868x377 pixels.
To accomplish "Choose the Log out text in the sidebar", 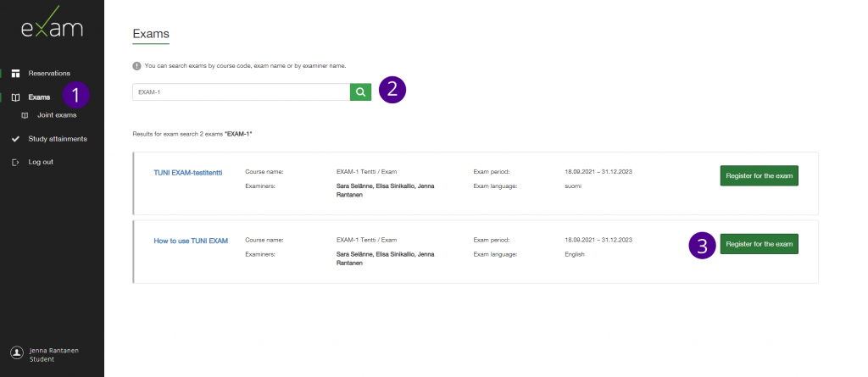I will [x=41, y=162].
